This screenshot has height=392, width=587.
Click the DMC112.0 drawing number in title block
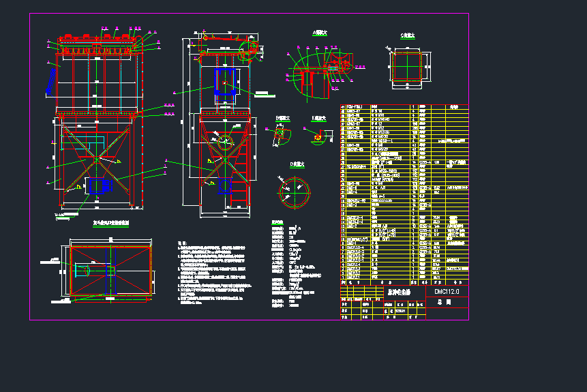tap(447, 291)
